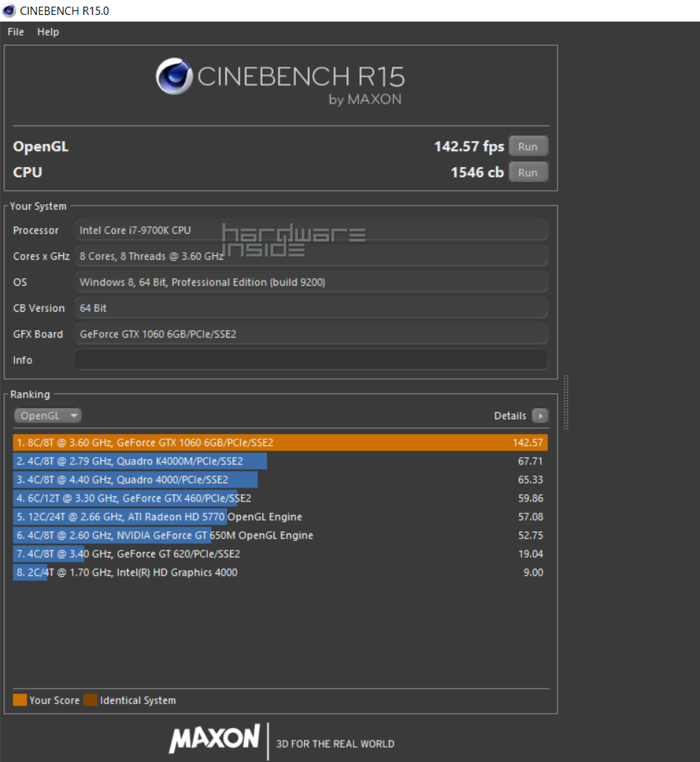The height and width of the screenshot is (762, 700).
Task: Click the Cinebench icon in title bar
Action: coord(9,10)
